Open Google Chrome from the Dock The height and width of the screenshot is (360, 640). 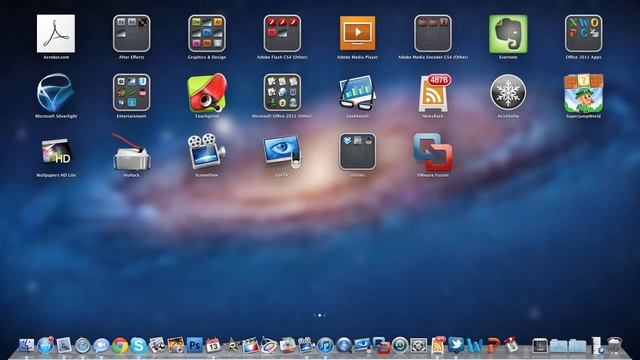(120, 345)
